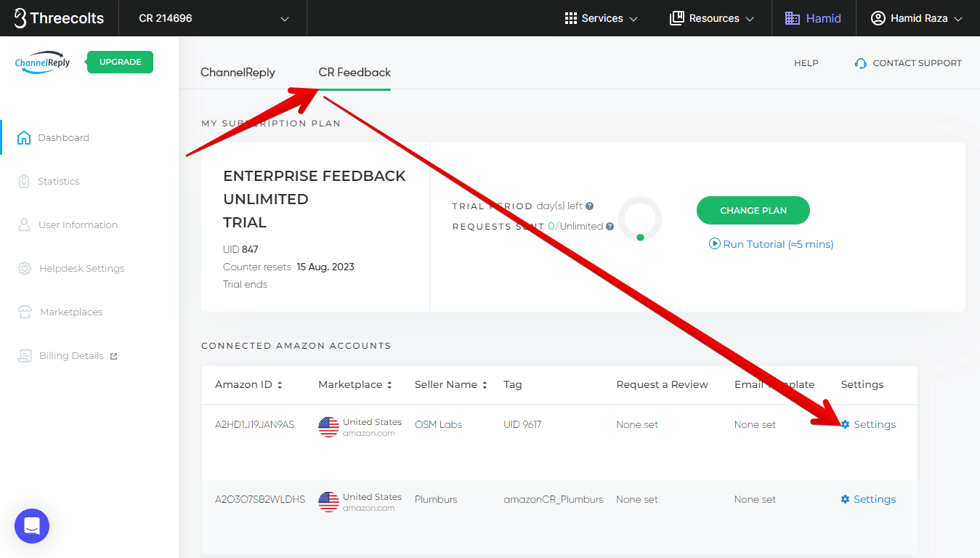Click the Hamid Raza avatar icon
This screenshot has width=980, height=558.
[878, 18]
